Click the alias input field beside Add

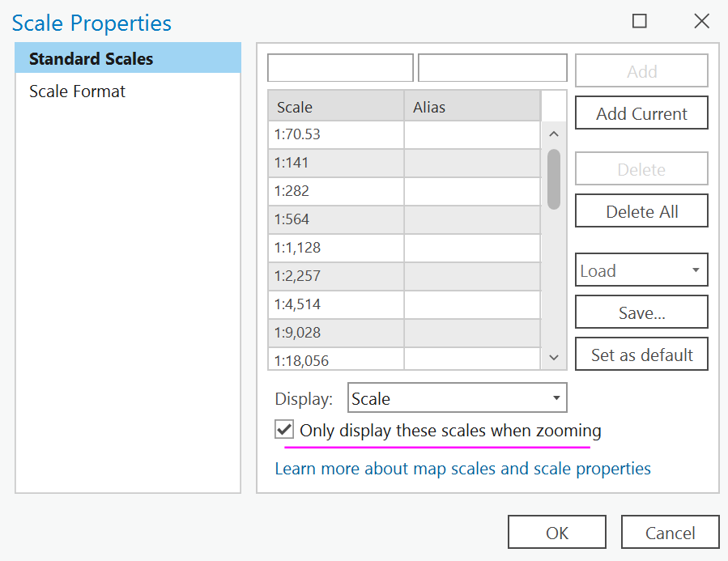492,68
